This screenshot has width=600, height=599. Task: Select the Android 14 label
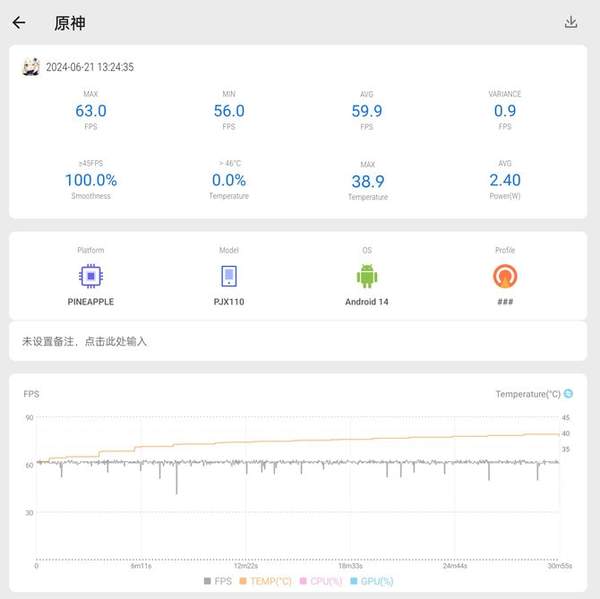[367, 302]
